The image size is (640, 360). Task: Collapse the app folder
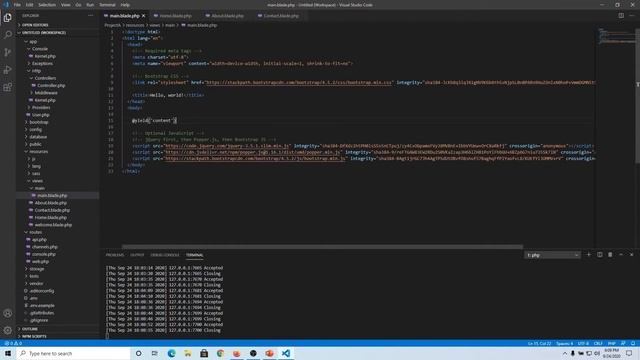(x=33, y=42)
